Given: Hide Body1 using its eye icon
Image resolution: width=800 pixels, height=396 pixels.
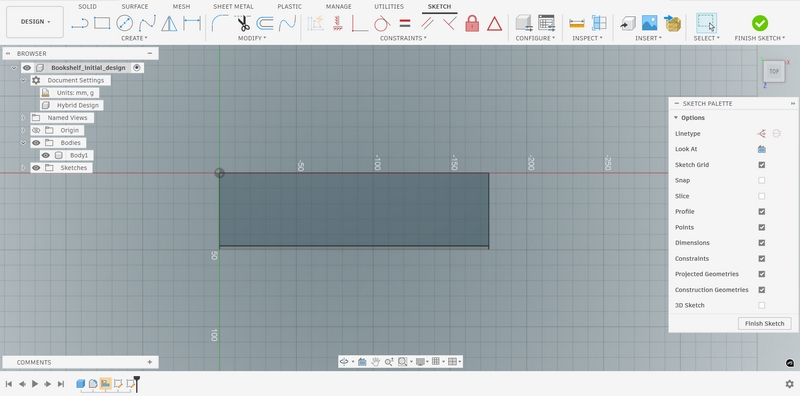Looking at the screenshot, I should (45, 155).
